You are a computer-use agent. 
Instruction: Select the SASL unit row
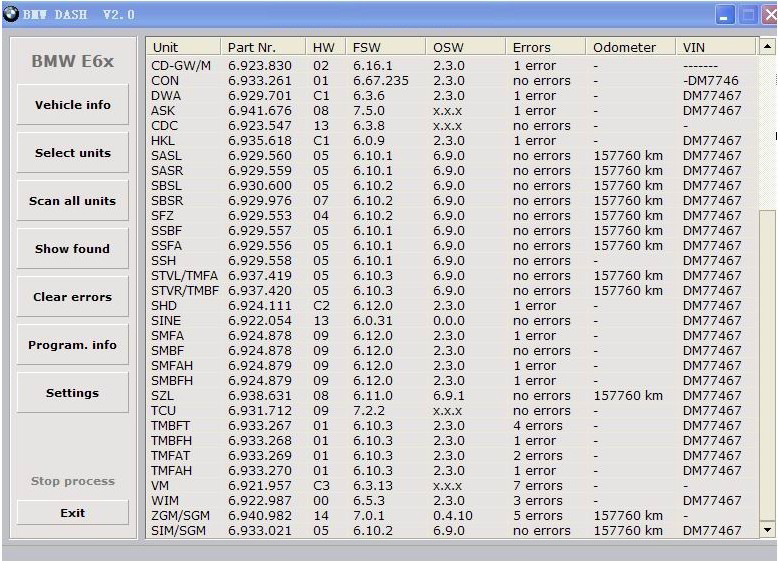[x=452, y=155]
